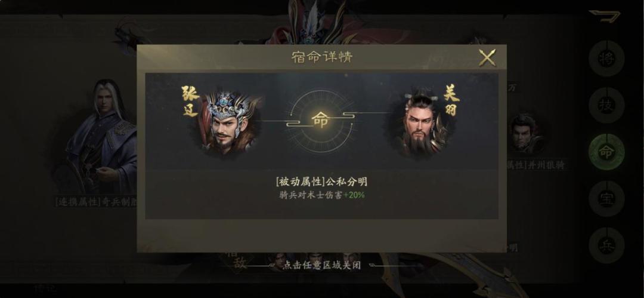644x298 pixels.
Task: Click the [连携属性]奇兵制胜 label
Action: (95, 202)
